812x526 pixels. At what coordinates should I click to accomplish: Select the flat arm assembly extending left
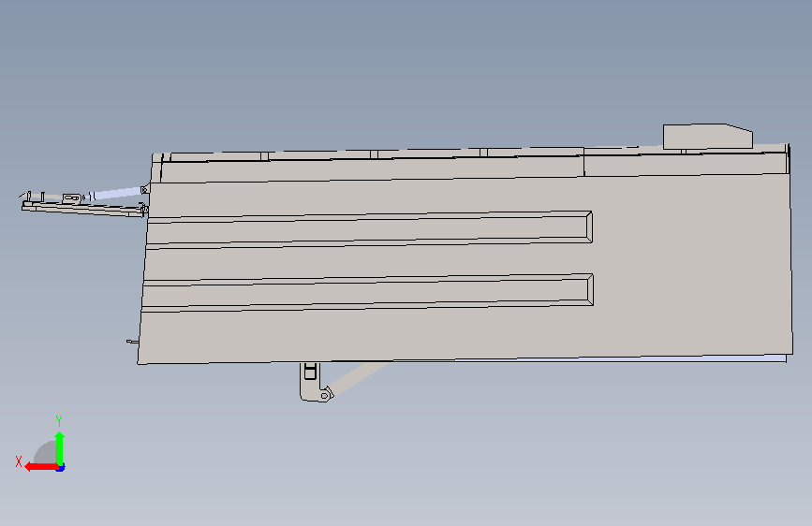pyautogui.click(x=84, y=208)
